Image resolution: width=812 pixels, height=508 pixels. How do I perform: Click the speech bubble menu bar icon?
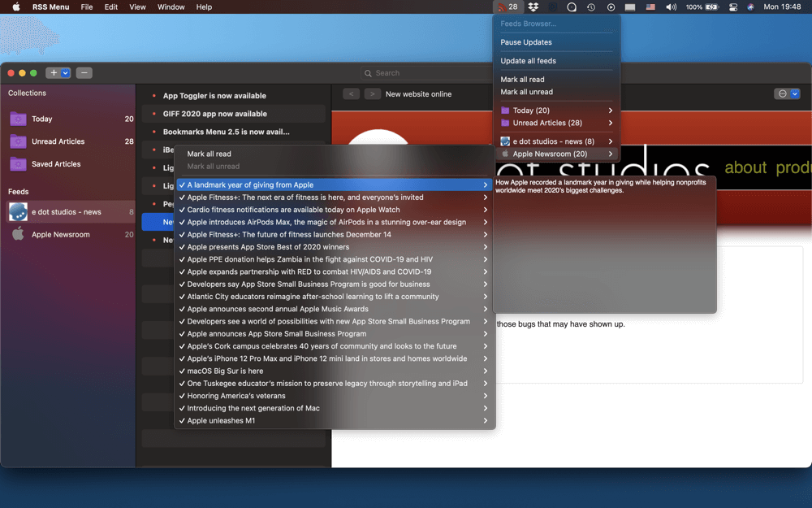click(571, 7)
